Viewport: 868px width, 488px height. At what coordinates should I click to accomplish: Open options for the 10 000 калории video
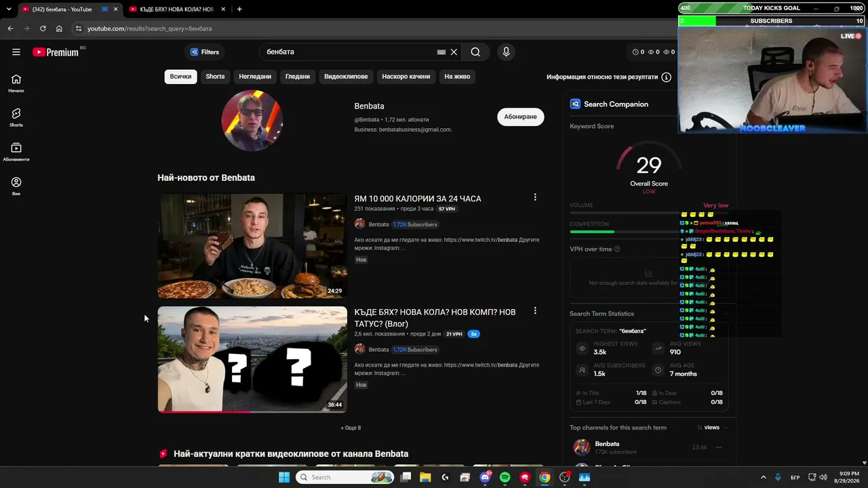click(x=535, y=197)
